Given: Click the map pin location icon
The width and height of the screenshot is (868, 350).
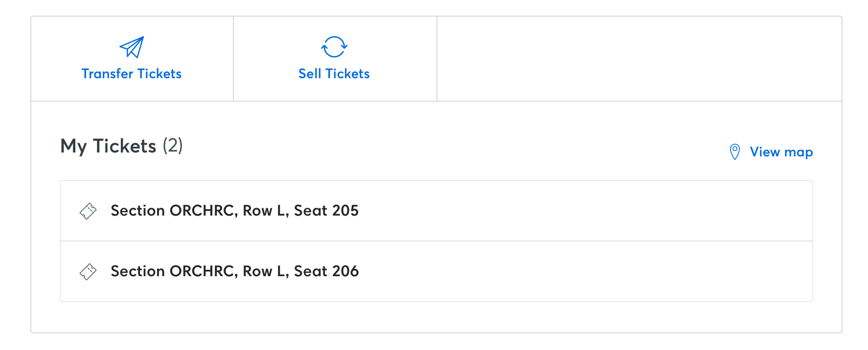Looking at the screenshot, I should pyautogui.click(x=734, y=152).
